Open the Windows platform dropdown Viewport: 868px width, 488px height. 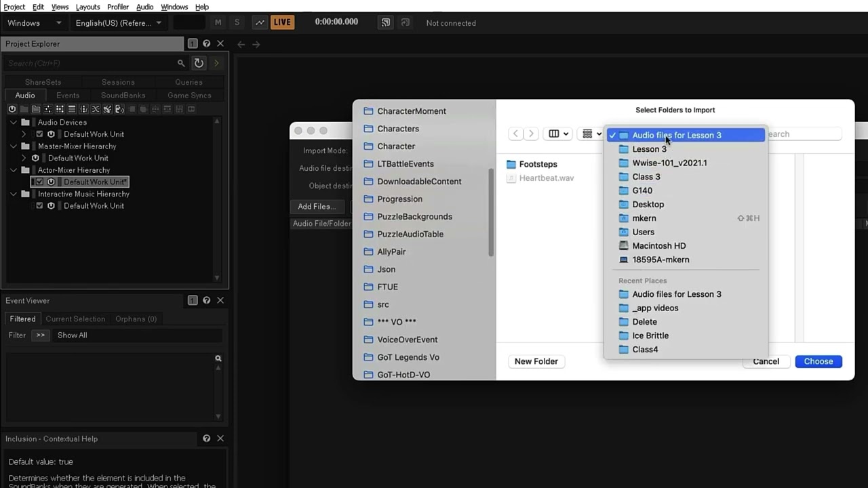[x=34, y=23]
